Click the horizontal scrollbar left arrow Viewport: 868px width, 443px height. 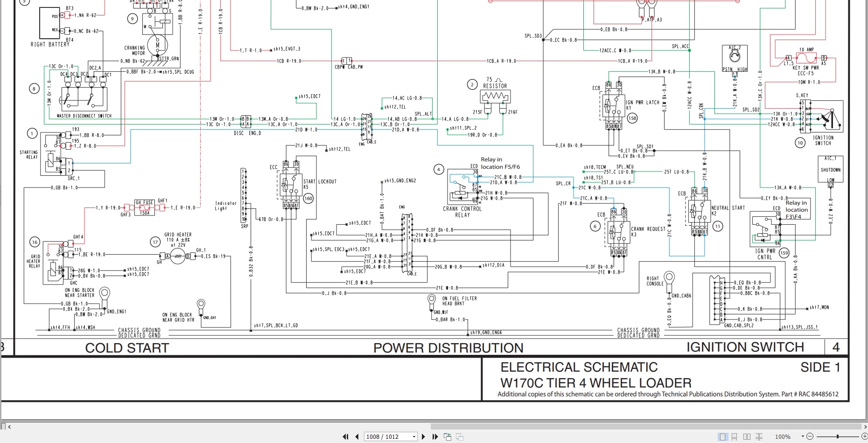(9, 426)
